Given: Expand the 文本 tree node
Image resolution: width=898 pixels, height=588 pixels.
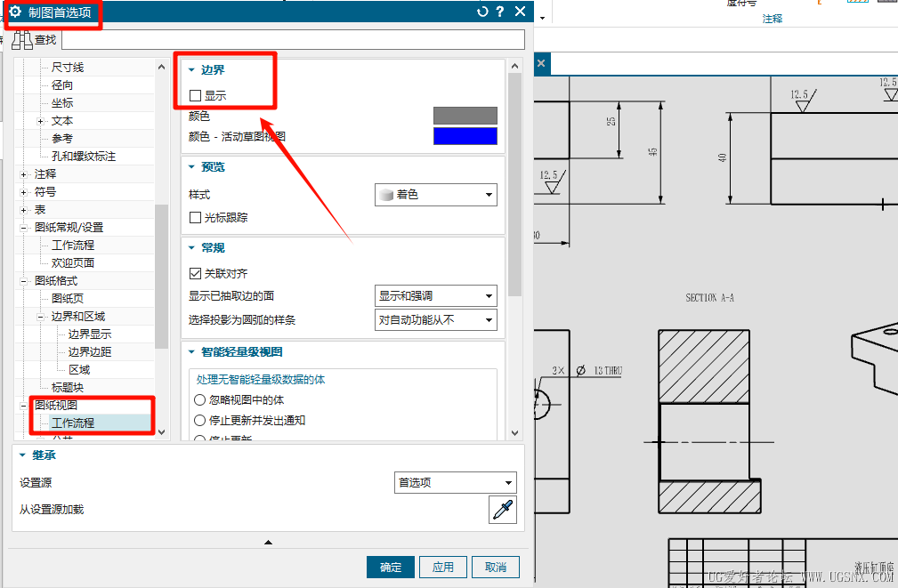Looking at the screenshot, I should (x=40, y=121).
